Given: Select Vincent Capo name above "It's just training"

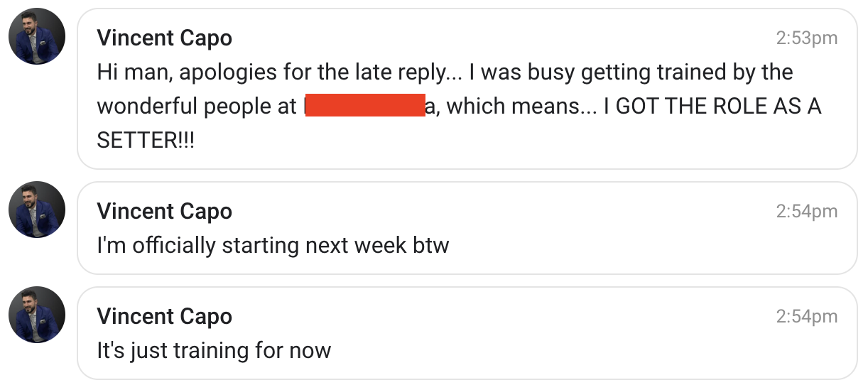Looking at the screenshot, I should tap(164, 316).
